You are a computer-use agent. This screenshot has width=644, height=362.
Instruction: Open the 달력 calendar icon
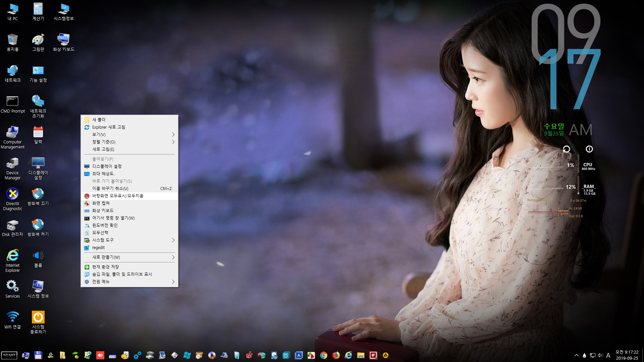pos(38,135)
